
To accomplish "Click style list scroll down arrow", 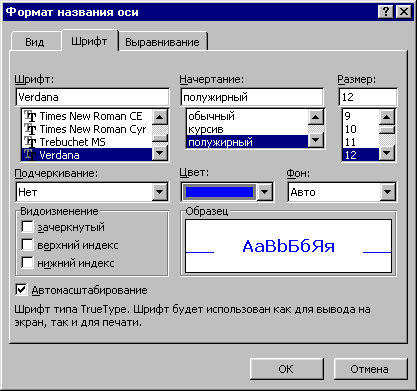I will coord(315,140).
